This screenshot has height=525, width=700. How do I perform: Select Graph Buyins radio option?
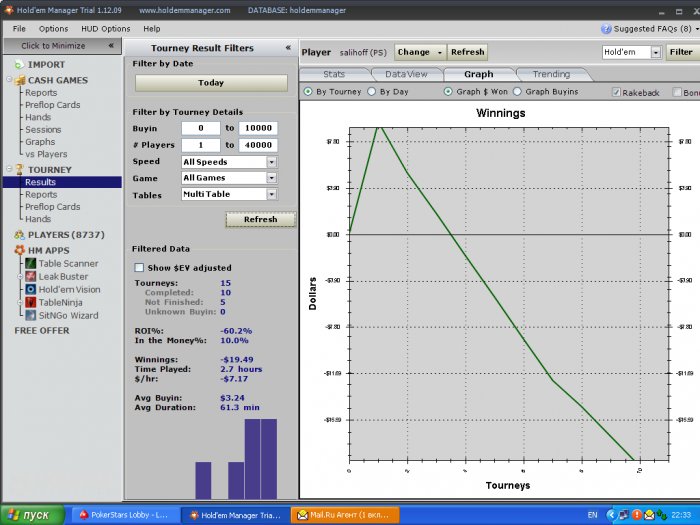pos(517,92)
